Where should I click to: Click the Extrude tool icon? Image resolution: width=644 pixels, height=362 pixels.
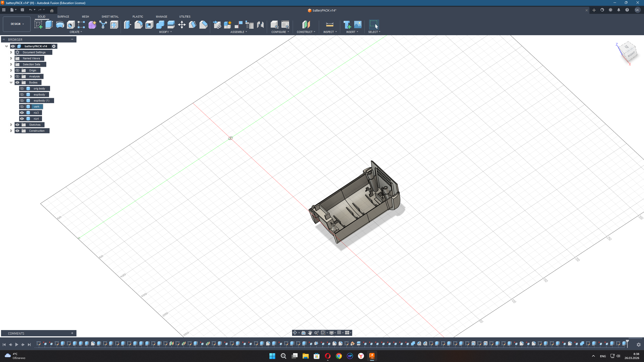tap(49, 25)
